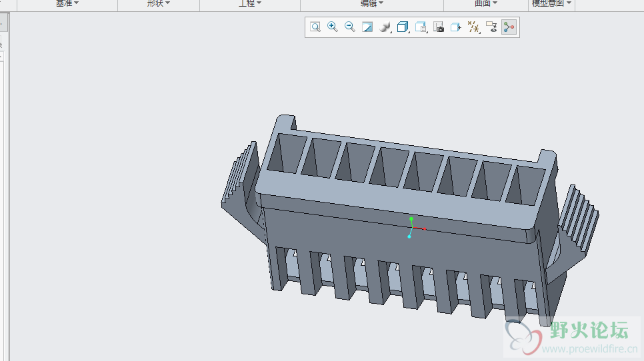Image resolution: width=644 pixels, height=361 pixels.
Task: Open the View Manager icon
Action: coord(421,27)
